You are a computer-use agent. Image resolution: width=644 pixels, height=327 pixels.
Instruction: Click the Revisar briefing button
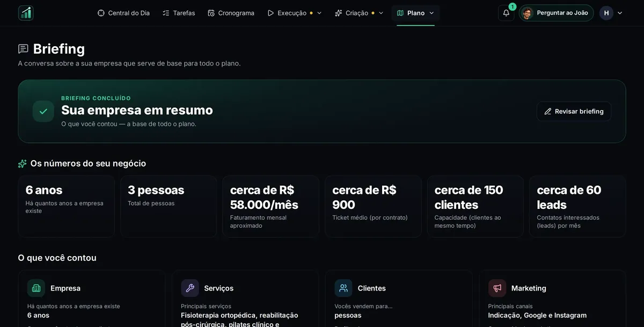[574, 111]
